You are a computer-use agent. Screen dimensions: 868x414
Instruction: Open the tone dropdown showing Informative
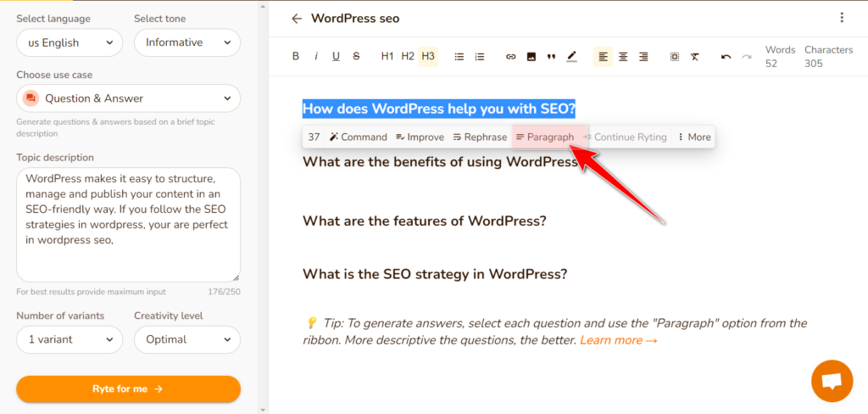pyautogui.click(x=187, y=42)
